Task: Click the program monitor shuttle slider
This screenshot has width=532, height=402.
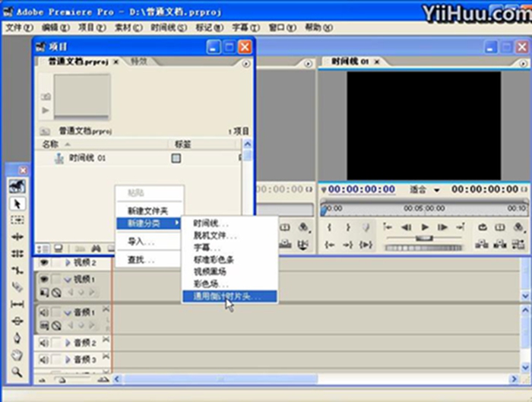Action: (424, 238)
